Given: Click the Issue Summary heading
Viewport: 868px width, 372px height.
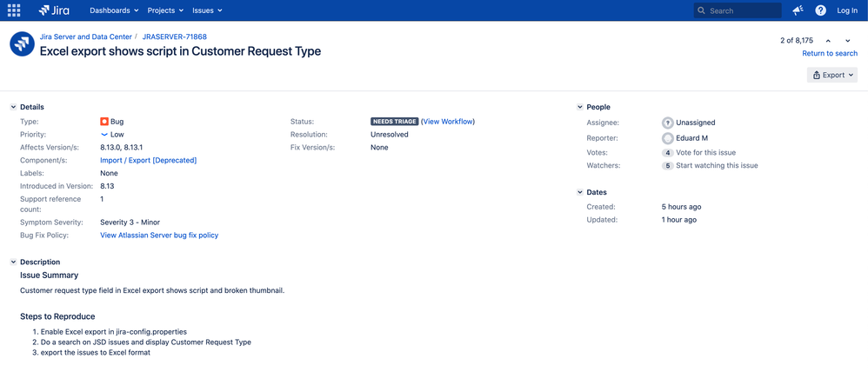Looking at the screenshot, I should pyautogui.click(x=50, y=276).
